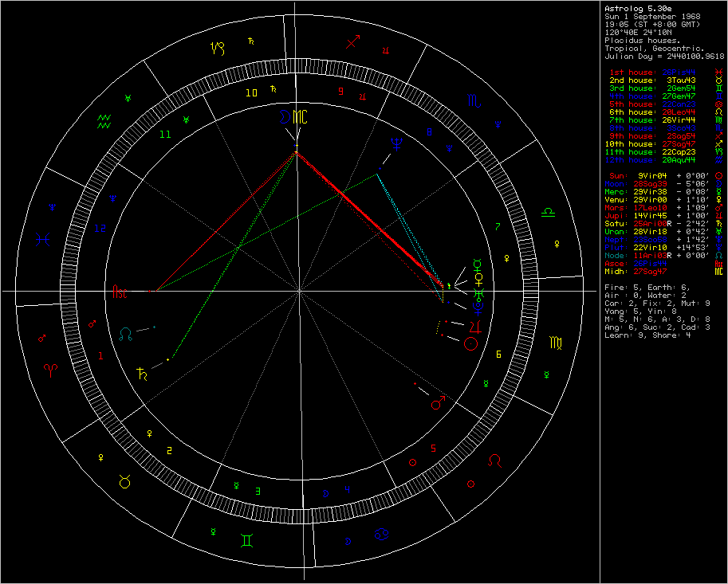728x584 pixels.
Task: Select the Jupiter glyph above the Sun symbol
Action: tap(476, 327)
